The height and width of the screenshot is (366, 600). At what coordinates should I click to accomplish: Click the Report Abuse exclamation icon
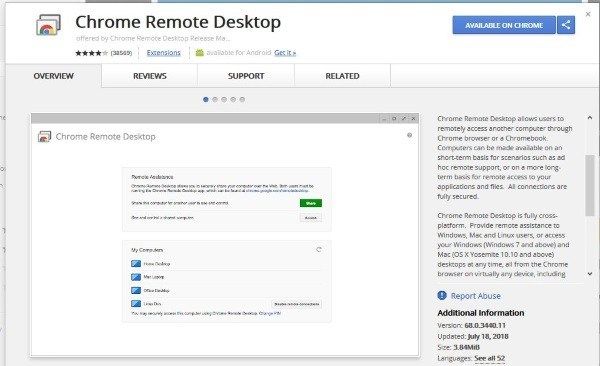click(442, 296)
